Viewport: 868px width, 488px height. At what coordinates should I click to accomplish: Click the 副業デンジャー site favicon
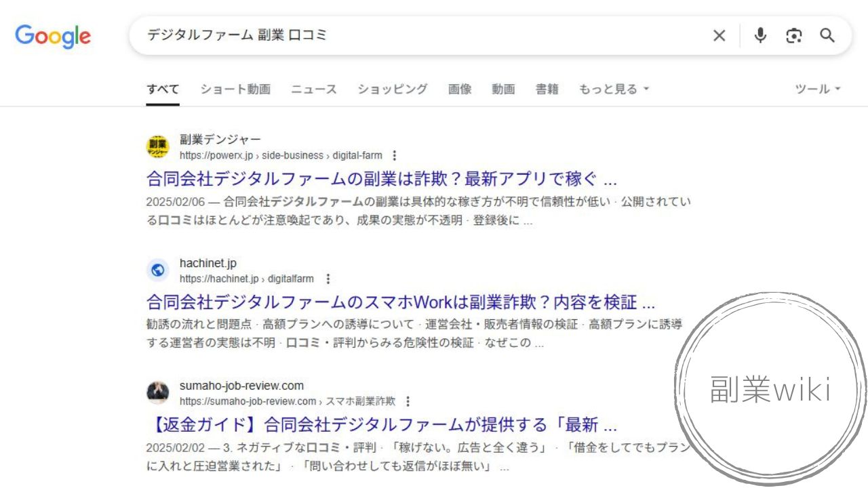tap(157, 147)
